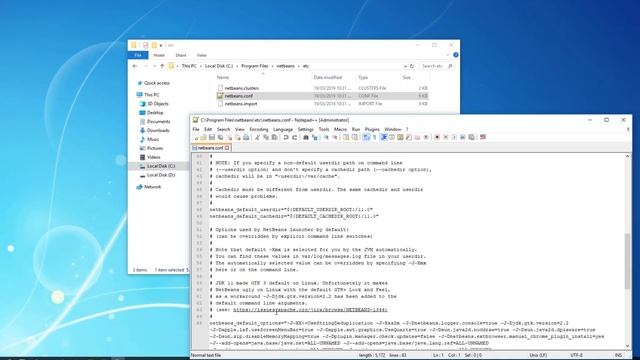Viewport: 640px width, 360px height.
Task: Open the Macro menu in Notepad++
Action: (x=340, y=129)
